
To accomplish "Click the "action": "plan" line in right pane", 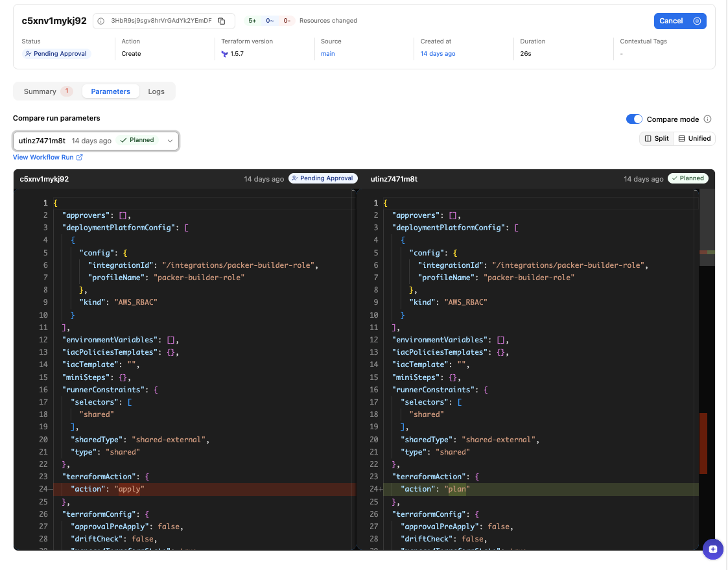I will pyautogui.click(x=541, y=489).
